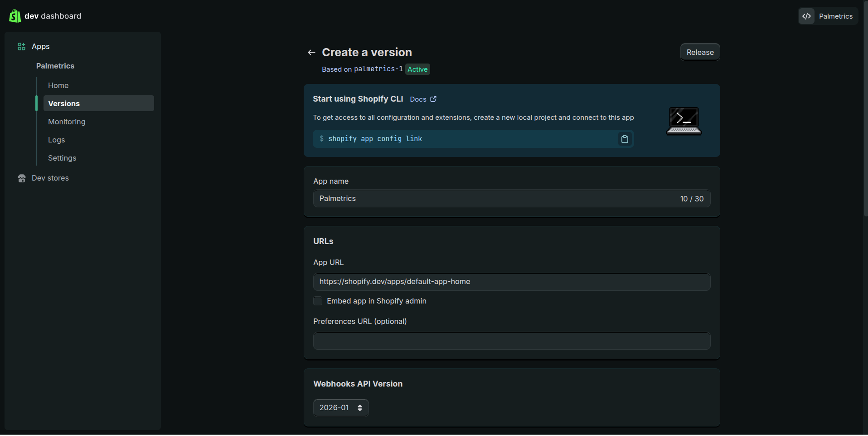Click the code brackets icon near Palmetrics
Screen dimensions: 868x436
(x=806, y=16)
